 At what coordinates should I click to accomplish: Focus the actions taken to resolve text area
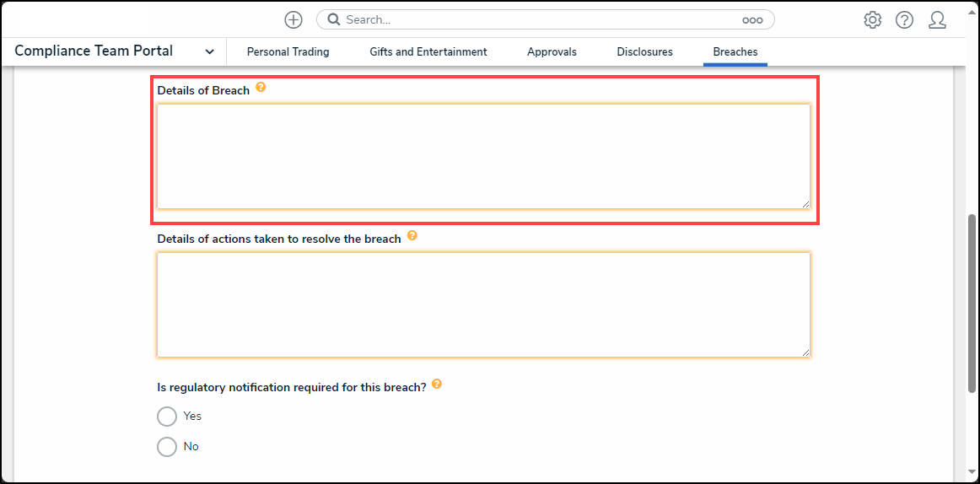tap(482, 304)
